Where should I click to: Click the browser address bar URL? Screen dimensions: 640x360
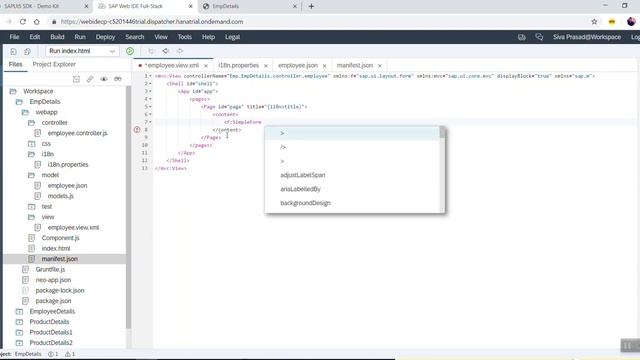pos(152,22)
